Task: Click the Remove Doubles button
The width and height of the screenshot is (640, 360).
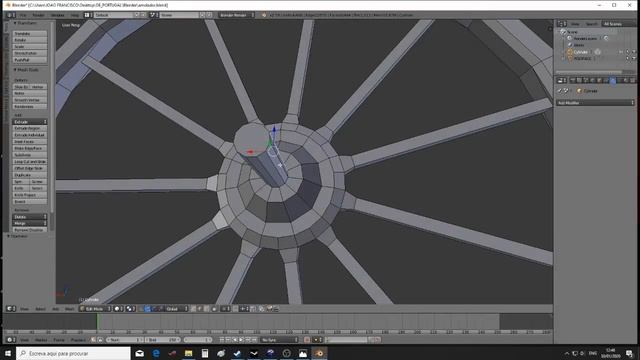Action: tap(30, 230)
